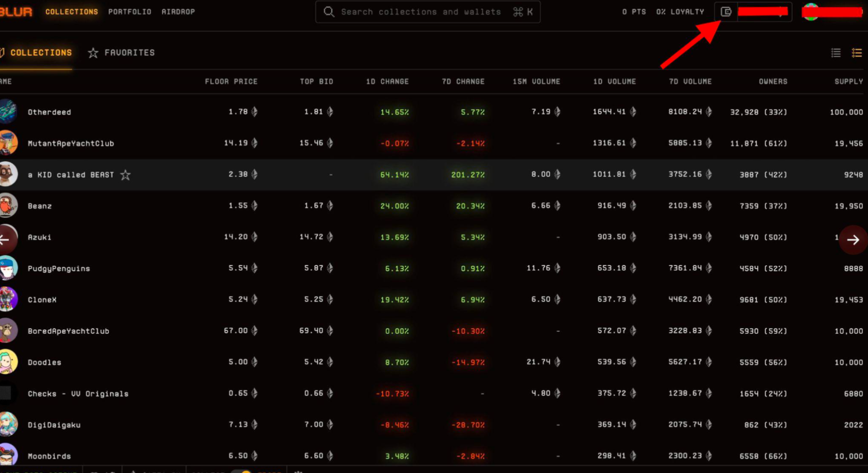Sort by 1D Change column
This screenshot has width=868, height=473.
pos(387,81)
